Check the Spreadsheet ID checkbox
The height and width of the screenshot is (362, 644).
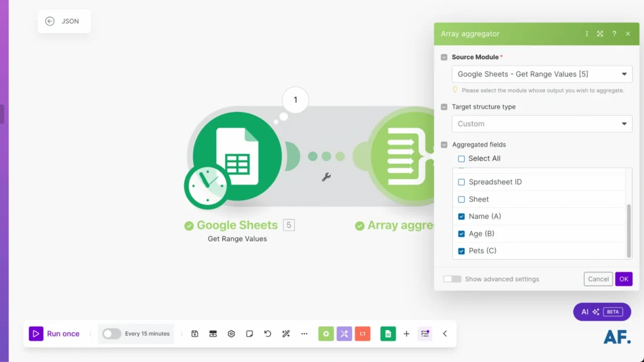coord(461,182)
